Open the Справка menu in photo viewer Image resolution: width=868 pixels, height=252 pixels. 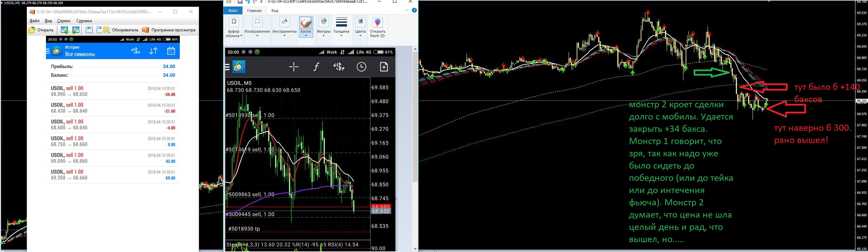(x=84, y=21)
